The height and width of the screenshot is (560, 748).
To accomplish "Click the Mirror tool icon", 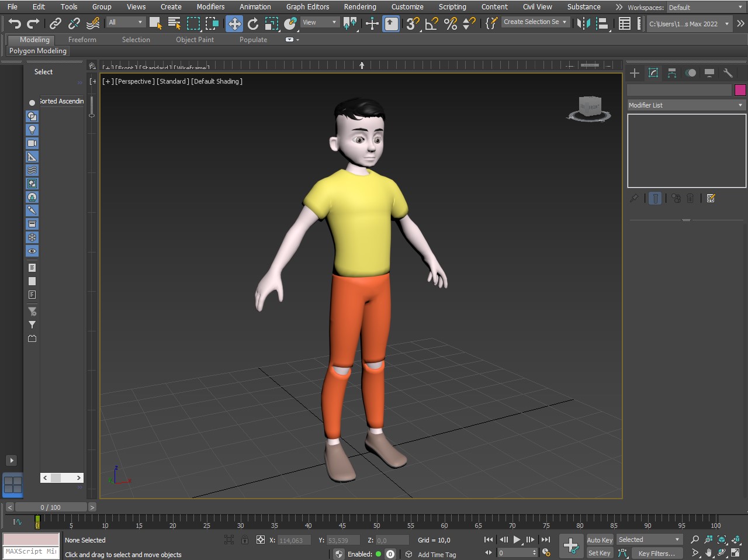I will (x=583, y=23).
